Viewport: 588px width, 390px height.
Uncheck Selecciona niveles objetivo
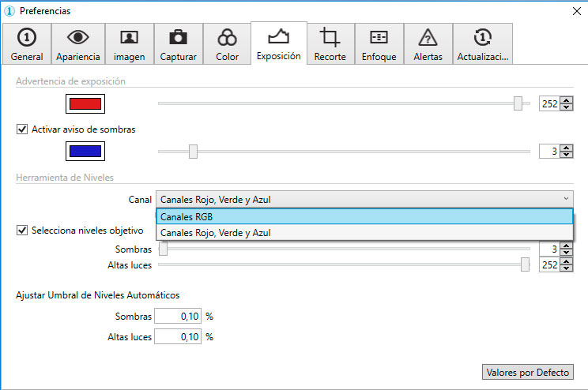point(22,231)
